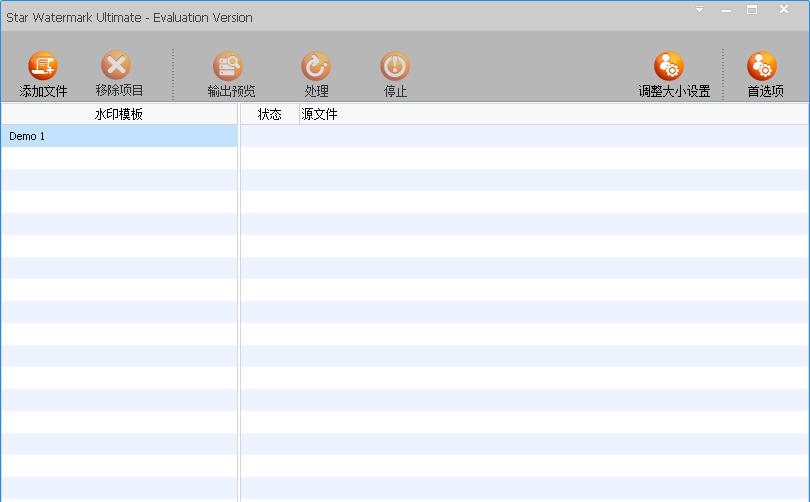Screen dimensions: 810x502
Task: Click the 添加文件 (Add Files) icon
Action: (43, 66)
